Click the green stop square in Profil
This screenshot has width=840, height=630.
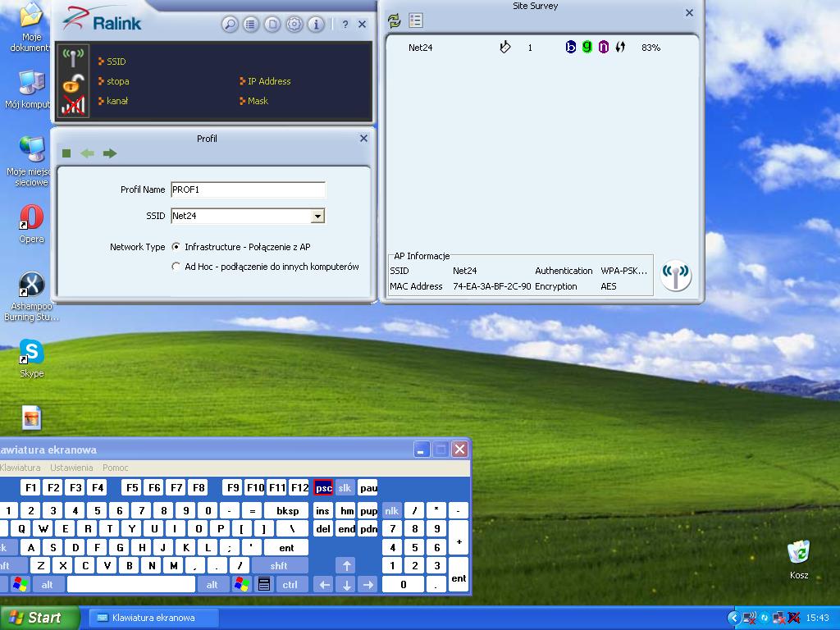tap(66, 153)
